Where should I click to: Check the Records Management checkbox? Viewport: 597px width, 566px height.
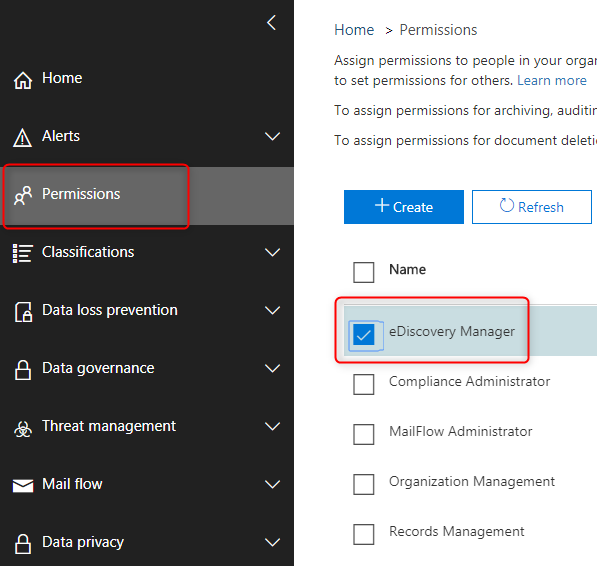(x=364, y=534)
